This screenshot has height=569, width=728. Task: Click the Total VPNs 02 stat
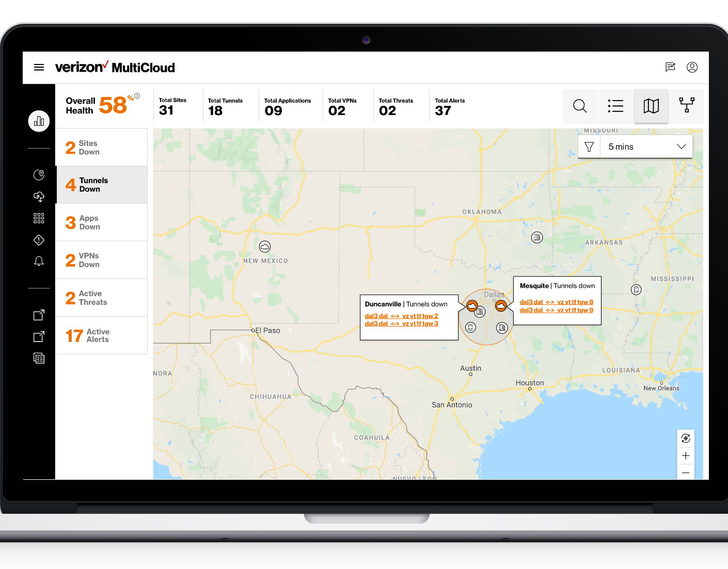point(342,106)
